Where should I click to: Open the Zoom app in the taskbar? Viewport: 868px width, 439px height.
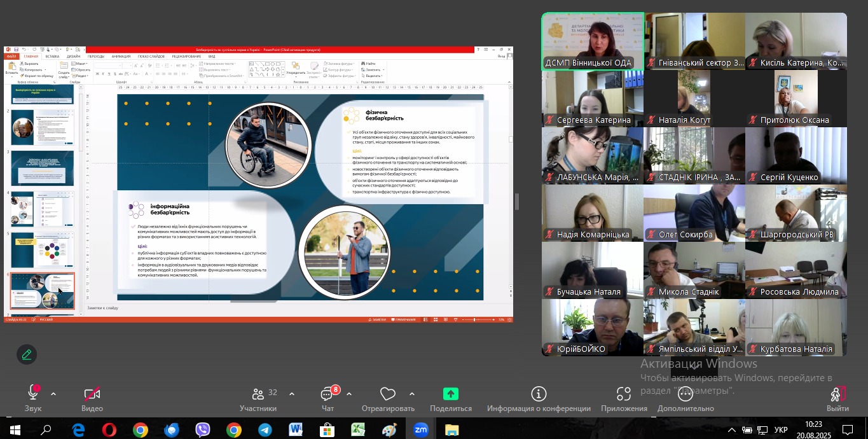click(x=421, y=430)
